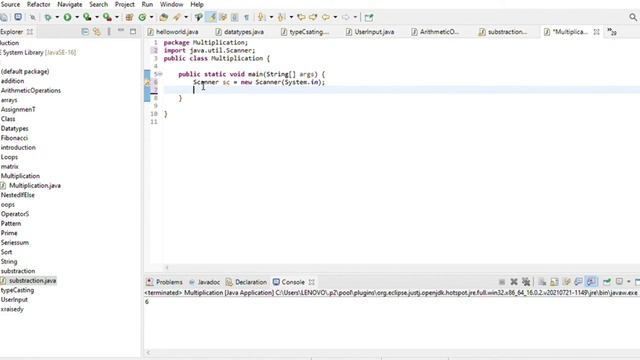Toggle Show Whitespace Characters pilcrow icon
The height and width of the screenshot is (360, 640).
click(247, 18)
